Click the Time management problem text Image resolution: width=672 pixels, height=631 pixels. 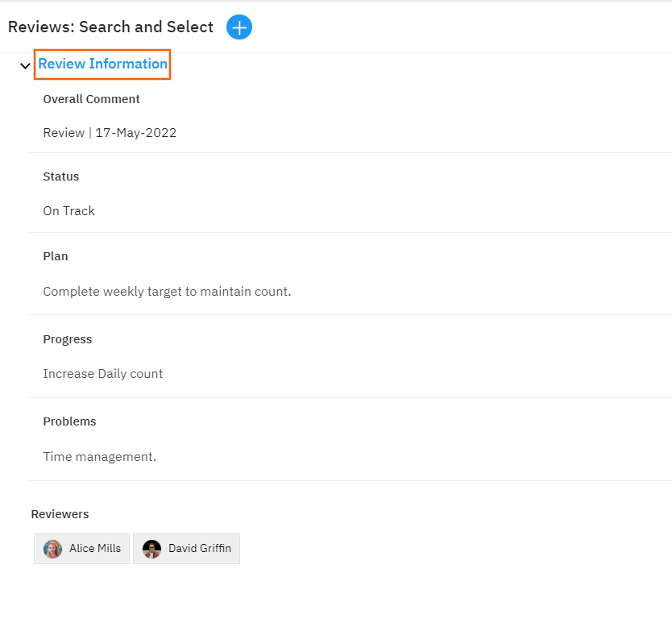pos(100,457)
